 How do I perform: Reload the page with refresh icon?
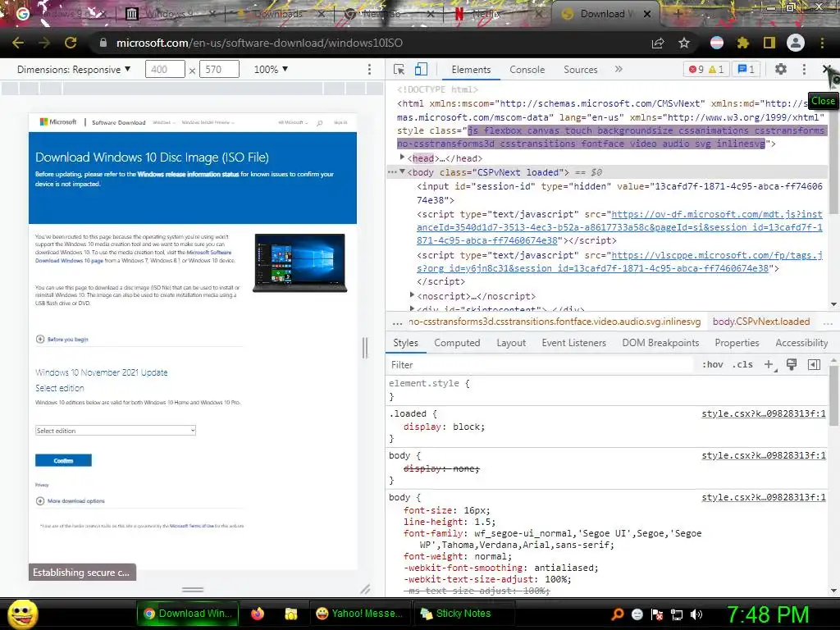coord(71,43)
